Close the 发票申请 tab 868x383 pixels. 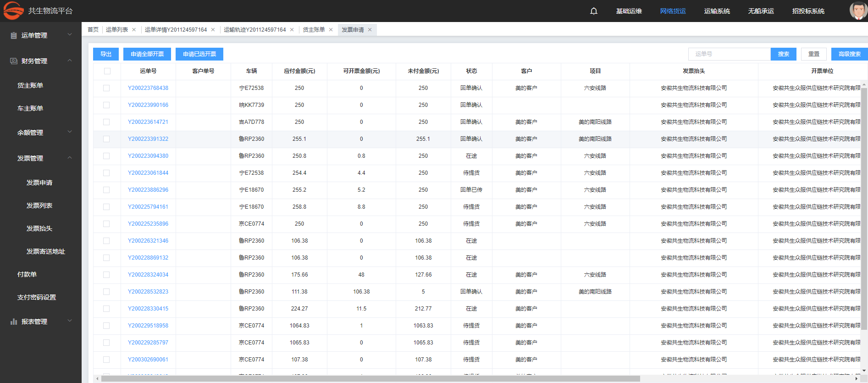pyautogui.click(x=370, y=30)
